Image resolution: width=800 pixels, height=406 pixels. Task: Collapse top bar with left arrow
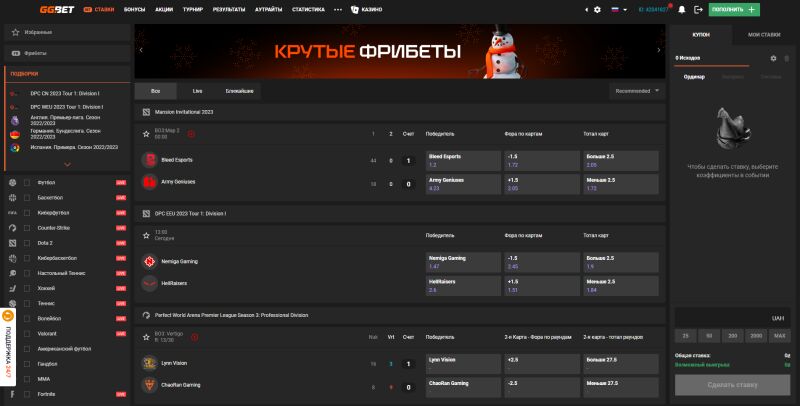click(586, 10)
